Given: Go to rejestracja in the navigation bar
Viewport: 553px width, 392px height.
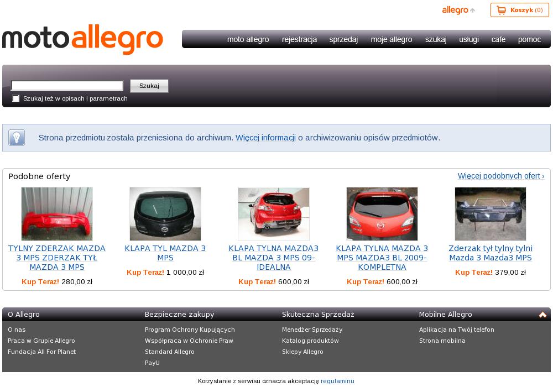Looking at the screenshot, I should (x=299, y=39).
